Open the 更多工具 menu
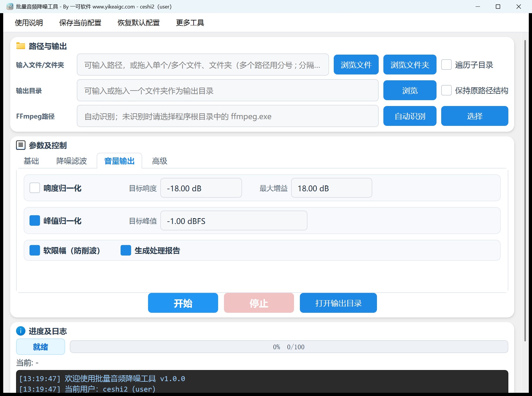 coord(190,22)
